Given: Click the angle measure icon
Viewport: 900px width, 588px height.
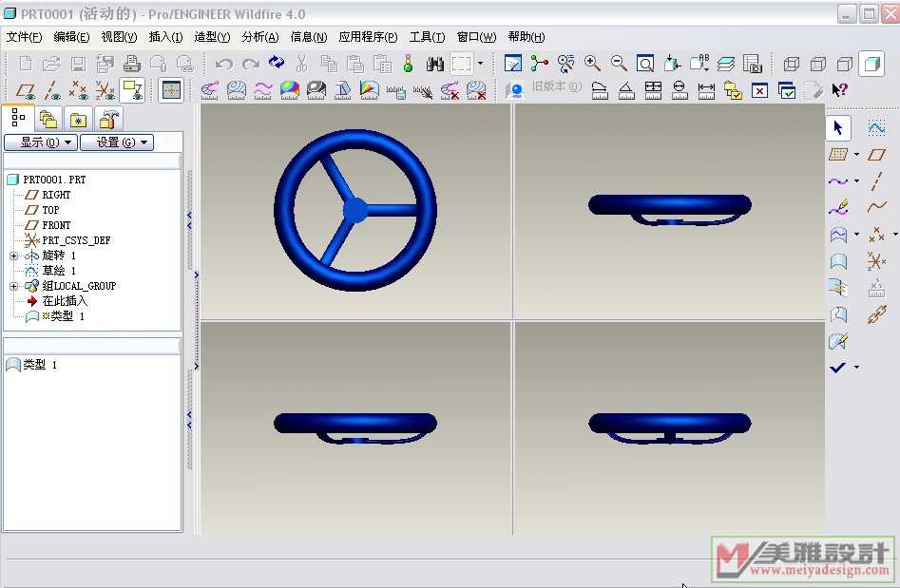Looking at the screenshot, I should (626, 90).
